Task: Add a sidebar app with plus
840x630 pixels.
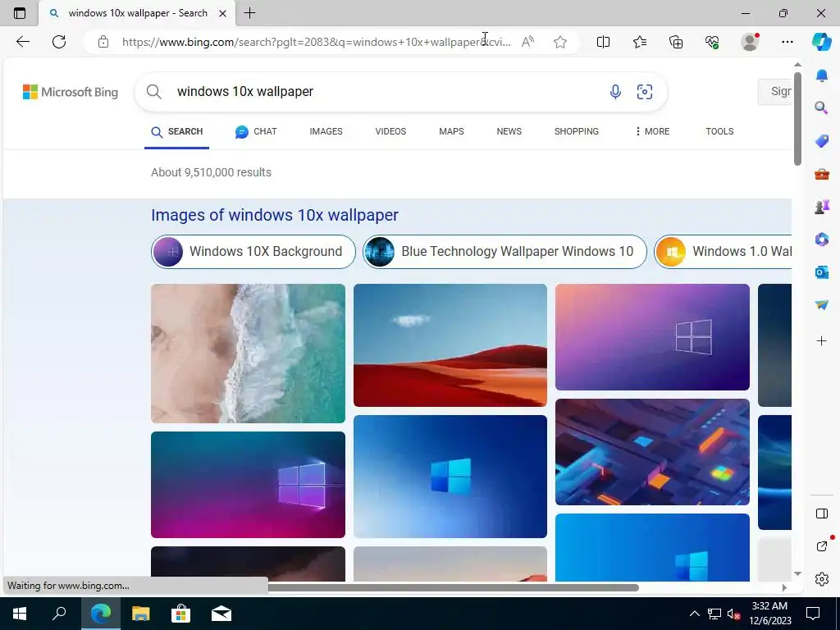Action: (821, 340)
